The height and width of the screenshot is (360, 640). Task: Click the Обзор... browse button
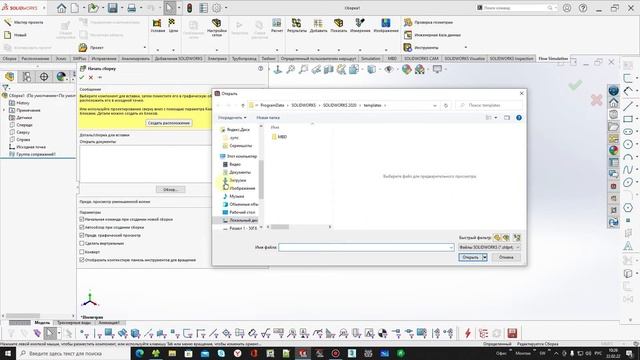(170, 189)
